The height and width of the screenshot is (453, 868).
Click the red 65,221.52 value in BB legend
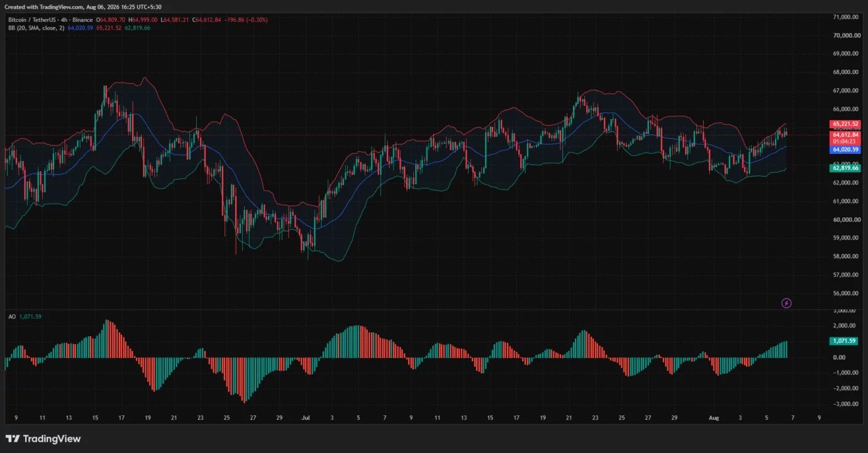[x=109, y=28]
